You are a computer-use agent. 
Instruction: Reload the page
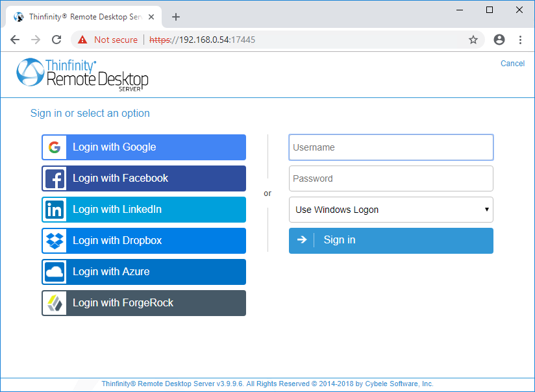click(56, 40)
